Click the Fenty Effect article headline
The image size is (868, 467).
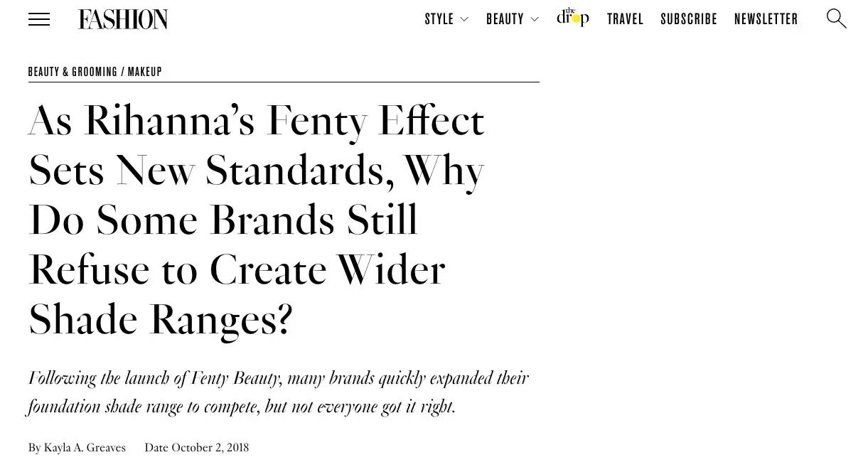click(x=256, y=219)
